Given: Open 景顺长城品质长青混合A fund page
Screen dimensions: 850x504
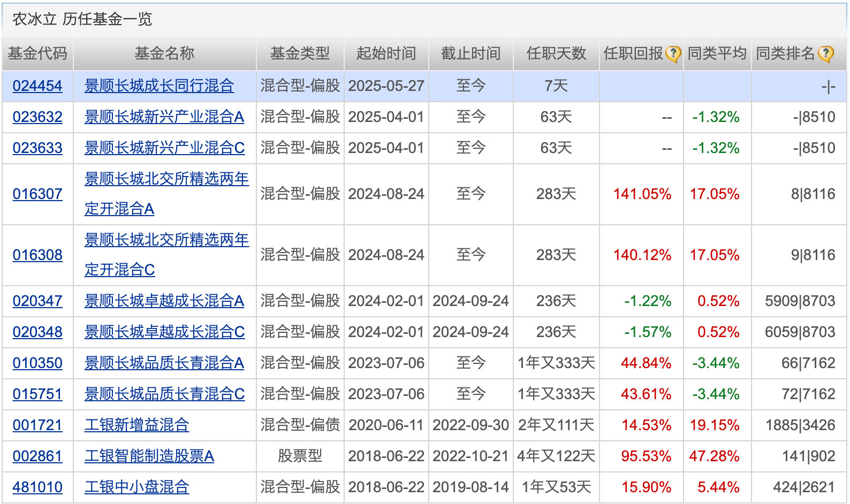Looking at the screenshot, I should pos(164,363).
